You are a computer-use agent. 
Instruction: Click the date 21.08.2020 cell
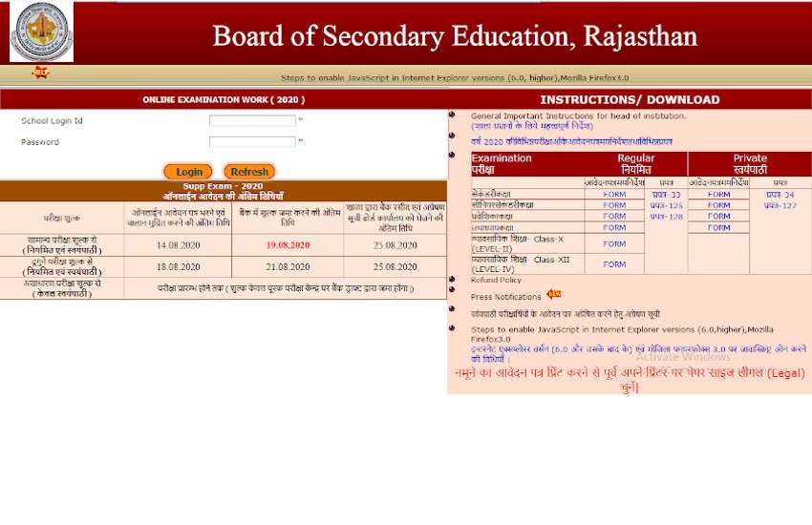coord(288,267)
